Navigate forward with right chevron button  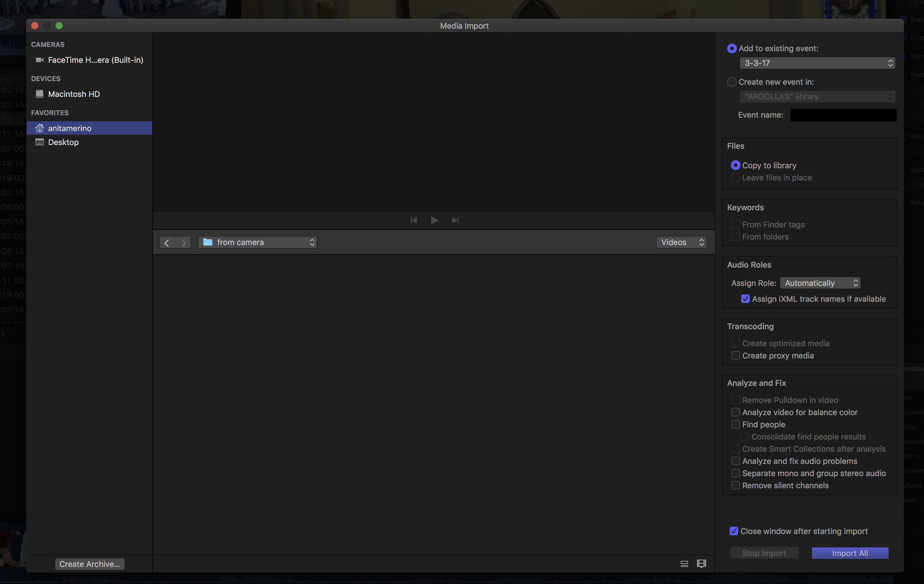point(183,243)
